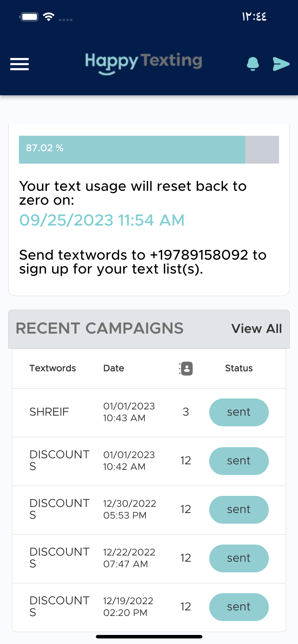298x644 pixels.
Task: Tap the reset date 09/25/2023 11:54 AM
Action: [x=102, y=220]
